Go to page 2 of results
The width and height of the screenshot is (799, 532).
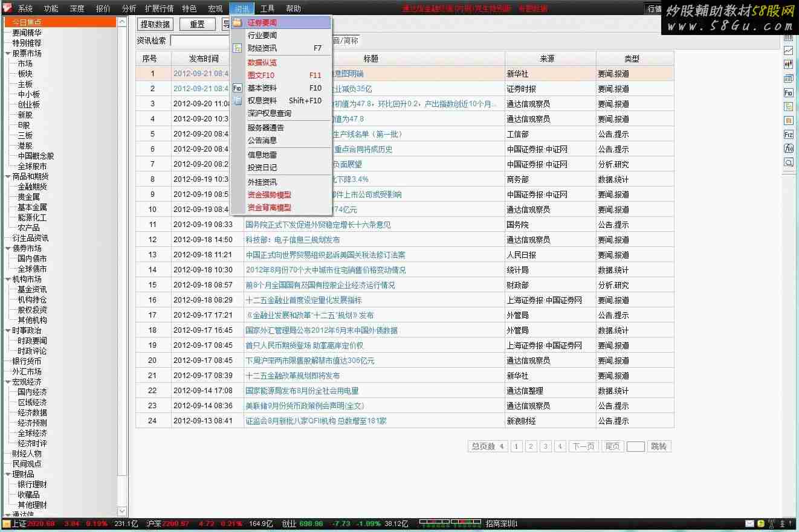click(x=531, y=446)
